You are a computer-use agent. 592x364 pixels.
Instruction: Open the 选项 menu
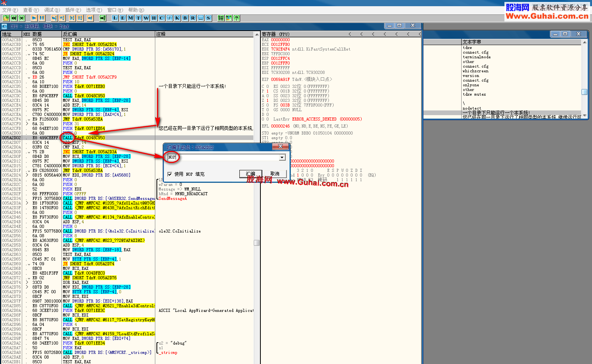(x=94, y=10)
